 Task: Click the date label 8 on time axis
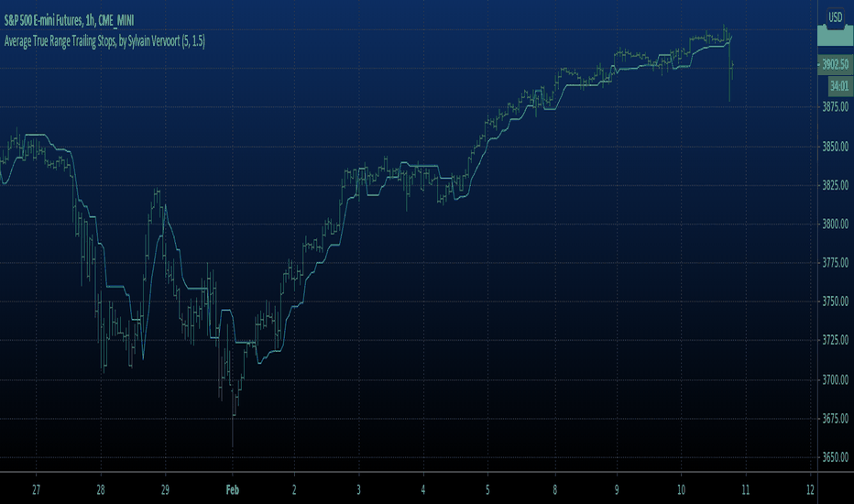555,489
